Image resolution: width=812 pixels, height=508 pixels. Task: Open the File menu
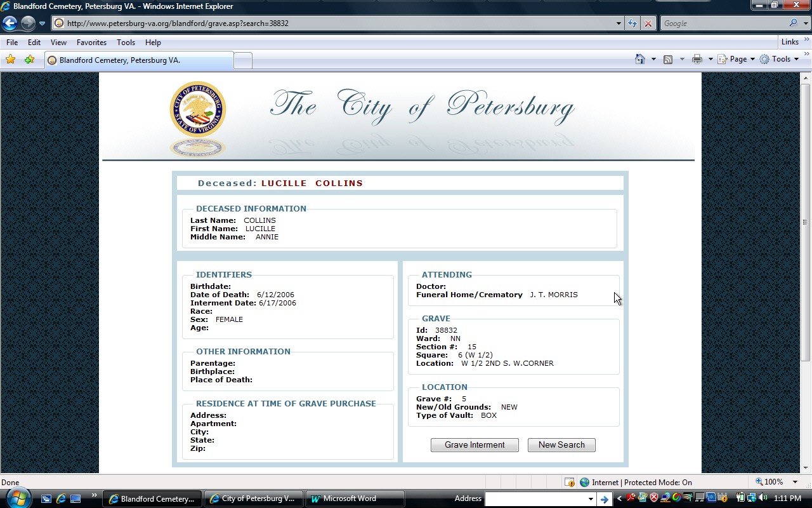click(x=12, y=43)
